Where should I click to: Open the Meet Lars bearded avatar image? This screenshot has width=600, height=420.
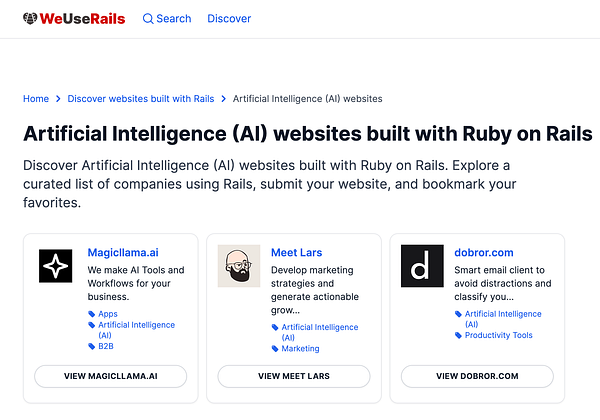[239, 266]
